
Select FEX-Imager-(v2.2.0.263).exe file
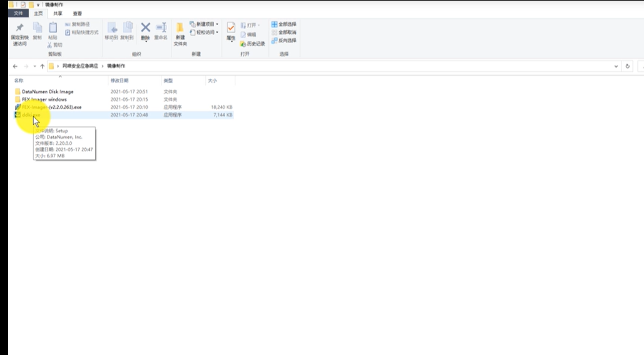pos(52,107)
